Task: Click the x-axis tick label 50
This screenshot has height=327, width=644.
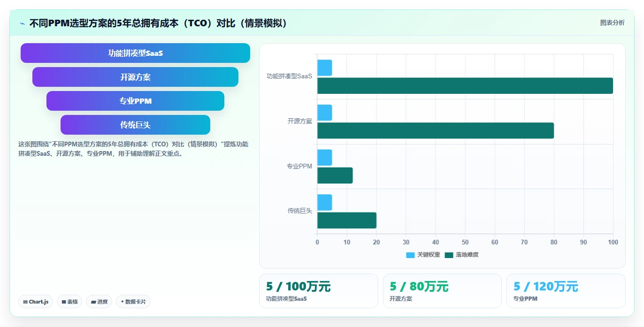Action: tap(465, 242)
